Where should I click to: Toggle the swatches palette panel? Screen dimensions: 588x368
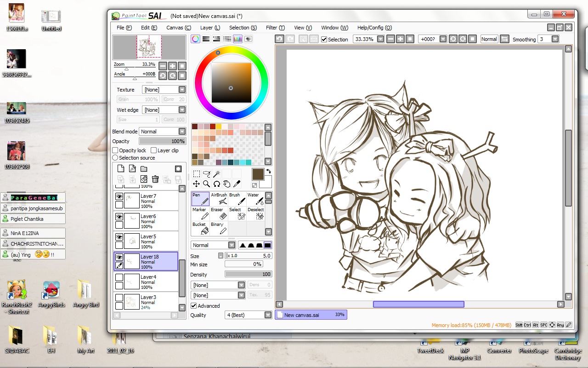[x=237, y=39]
